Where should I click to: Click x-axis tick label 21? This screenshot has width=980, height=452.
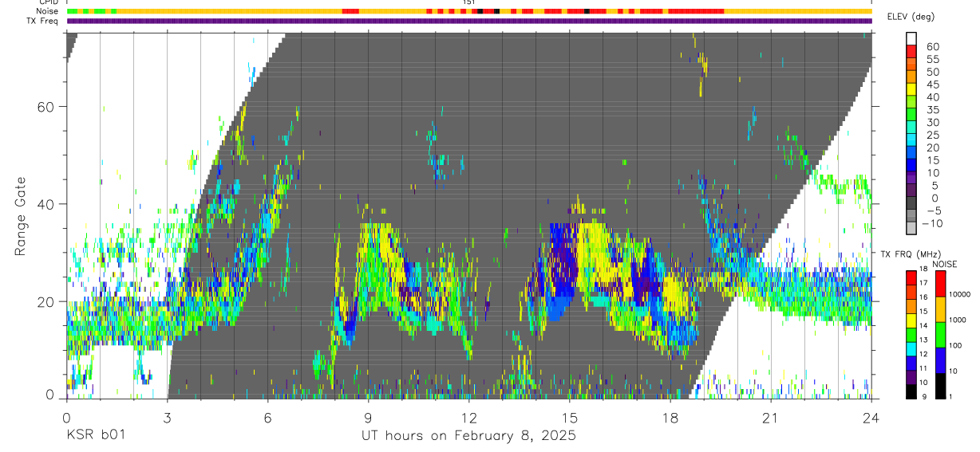[x=771, y=419]
